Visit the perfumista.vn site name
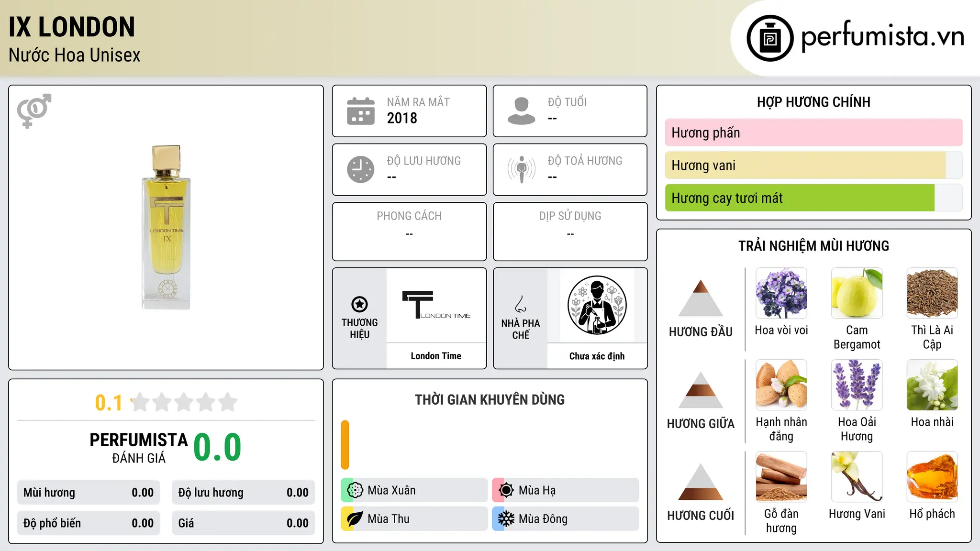Screen dimensions: 980x551 (x=882, y=36)
